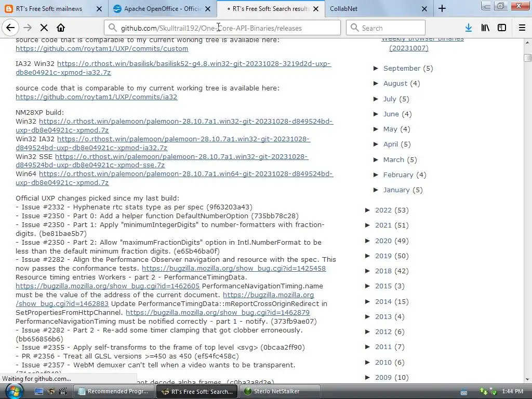Viewport: 532px width, 399px height.
Task: Expand the January (5) archive
Action: (376, 190)
